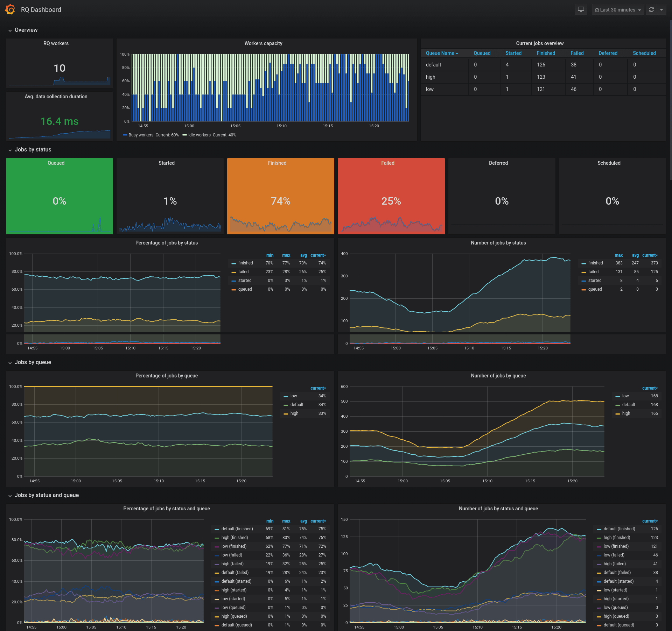Change the failed series color in Number by status
This screenshot has width=672, height=631.
point(583,272)
